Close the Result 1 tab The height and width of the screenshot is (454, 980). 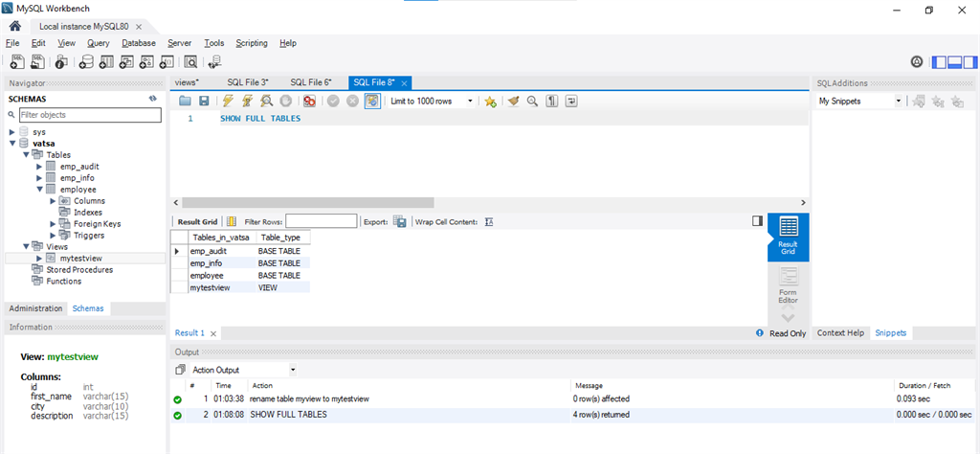pos(213,333)
